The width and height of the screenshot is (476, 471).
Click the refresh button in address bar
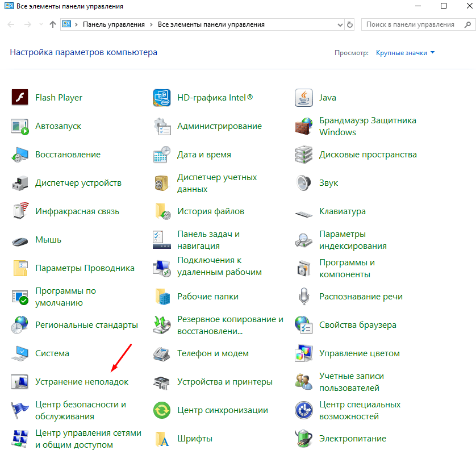[x=350, y=24]
